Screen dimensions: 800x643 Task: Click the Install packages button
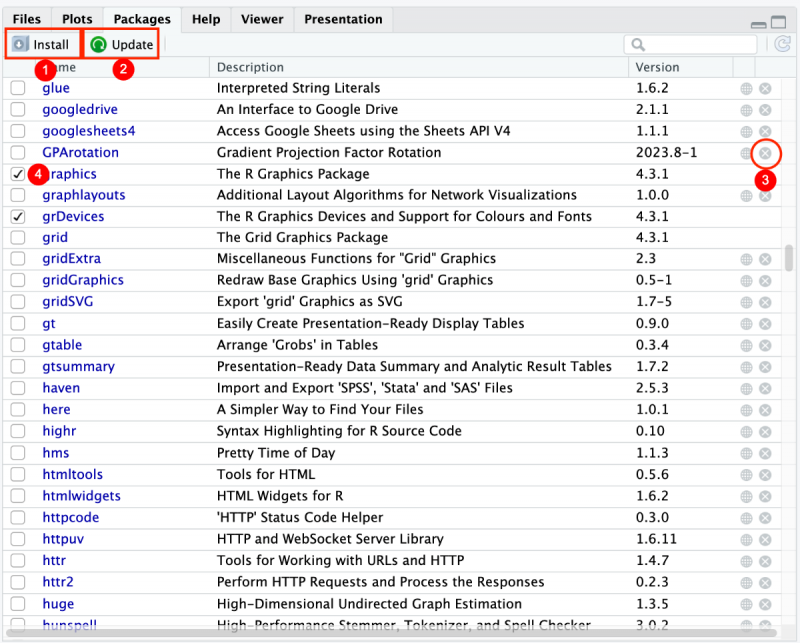tap(41, 44)
